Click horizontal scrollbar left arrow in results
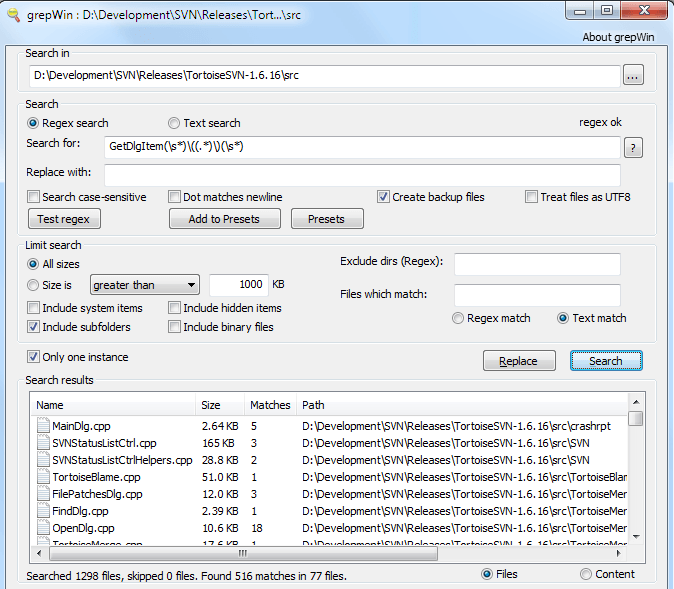Viewport: 674px width, 589px height. click(x=40, y=553)
